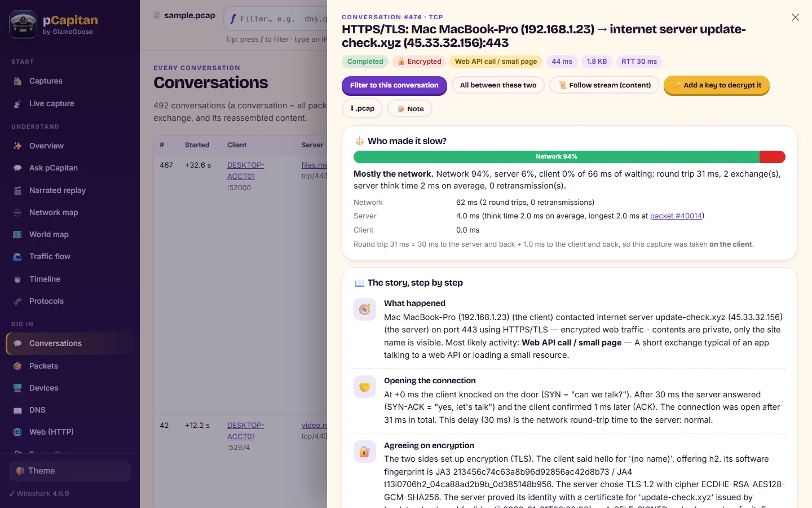812x508 pixels.
Task: Add a Note to this conversation
Action: [410, 108]
